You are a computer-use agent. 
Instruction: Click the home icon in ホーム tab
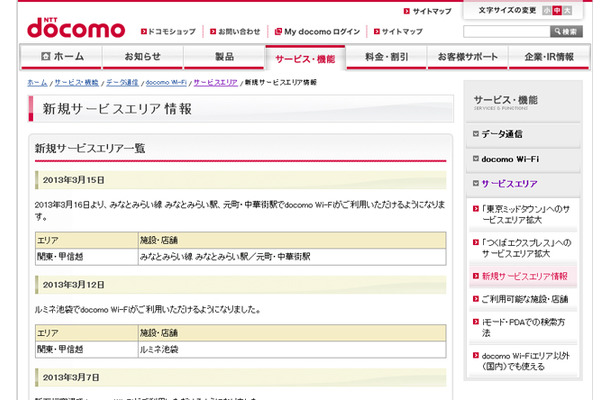point(46,56)
